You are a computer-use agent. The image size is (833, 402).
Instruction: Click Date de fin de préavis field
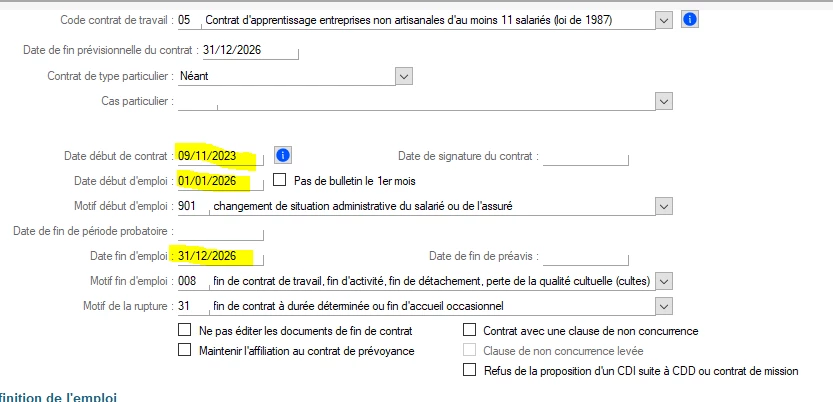click(585, 256)
